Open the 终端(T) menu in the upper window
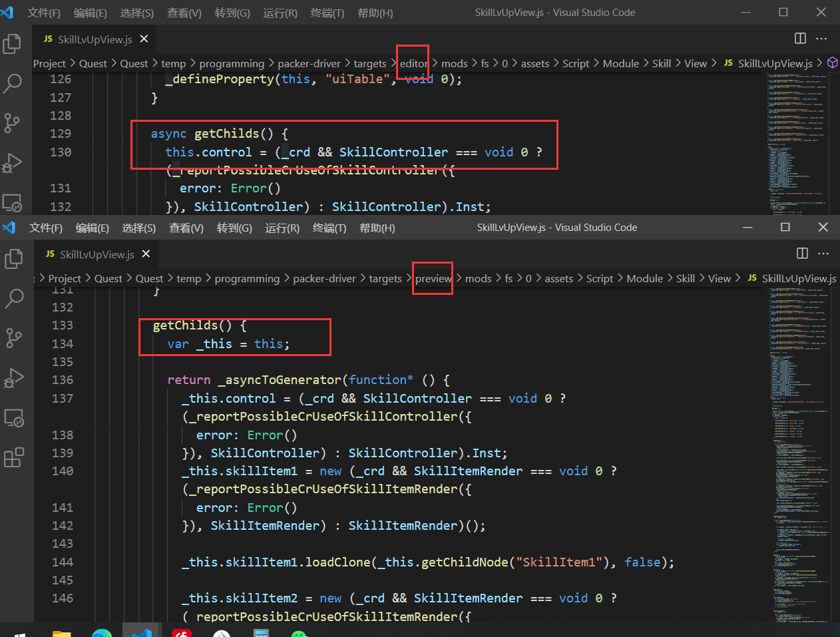 pos(327,13)
